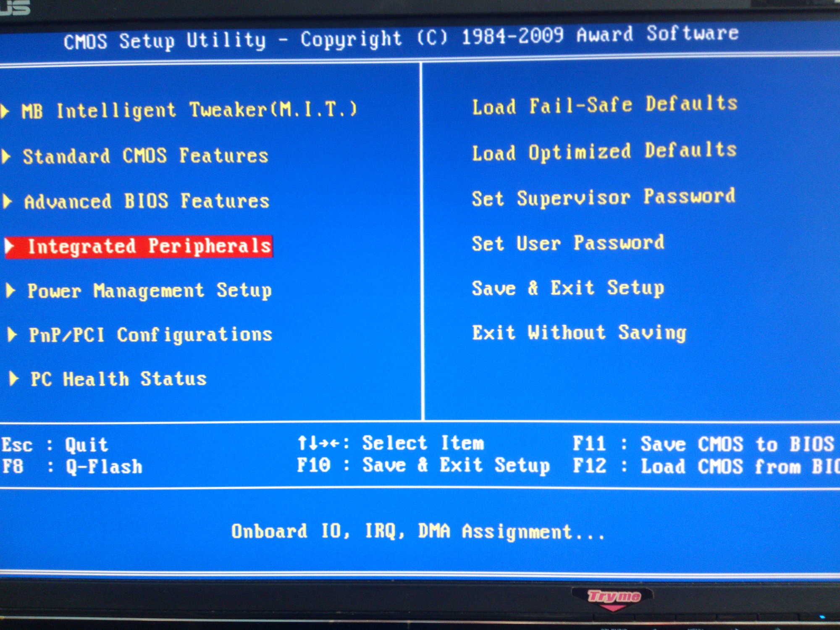Select Advanced BIOS Features text

[x=147, y=201]
